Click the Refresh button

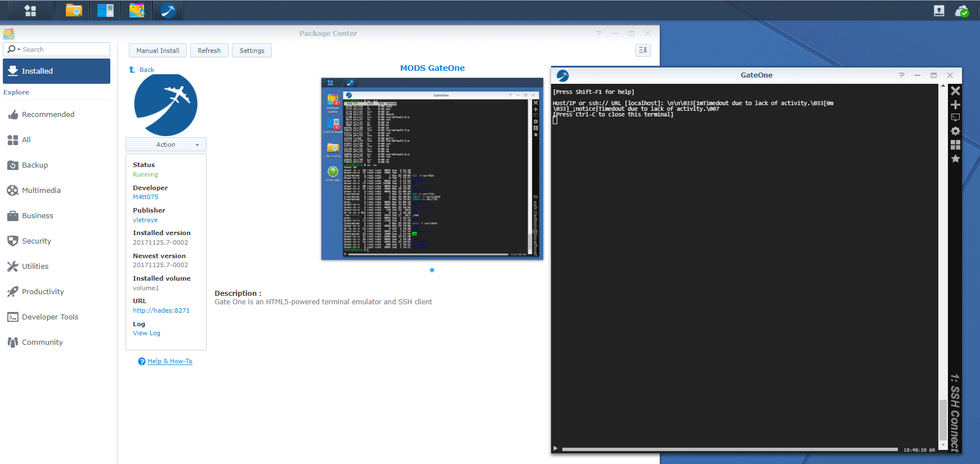(x=209, y=51)
